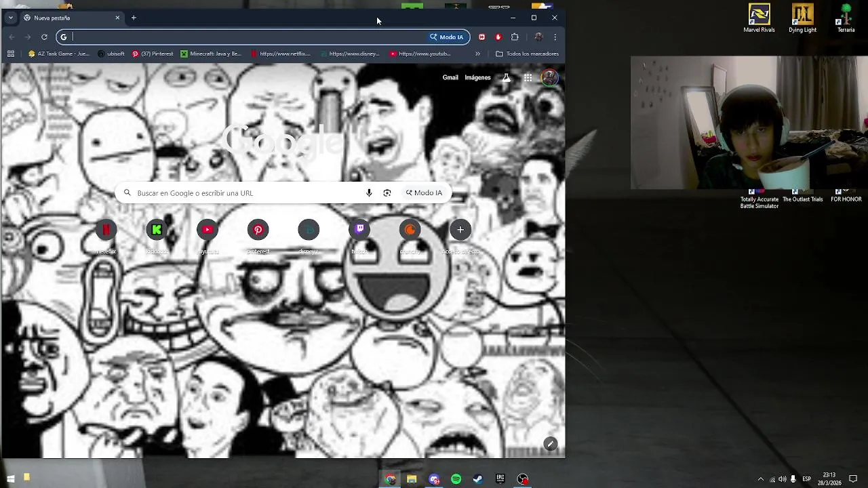868x488 pixels.
Task: Open network settings in system tray
Action: click(x=772, y=479)
